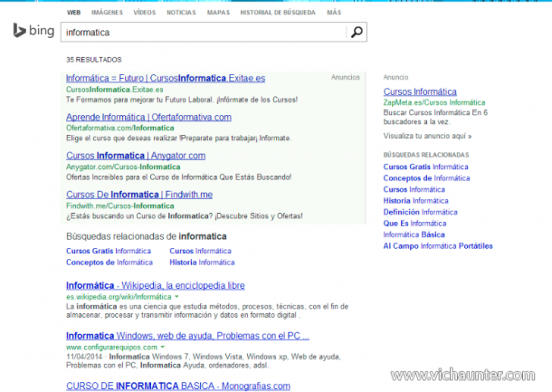The width and height of the screenshot is (552, 392).
Task: Click the green CursosInformatica.Exitae.es URL
Action: (x=115, y=90)
